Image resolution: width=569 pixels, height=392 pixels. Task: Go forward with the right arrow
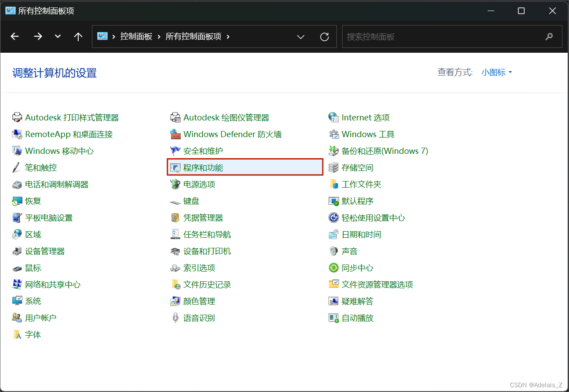pos(38,36)
